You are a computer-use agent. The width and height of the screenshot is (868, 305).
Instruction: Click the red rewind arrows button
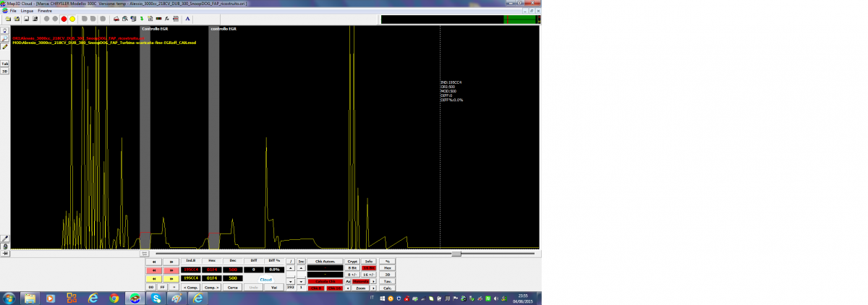154,270
